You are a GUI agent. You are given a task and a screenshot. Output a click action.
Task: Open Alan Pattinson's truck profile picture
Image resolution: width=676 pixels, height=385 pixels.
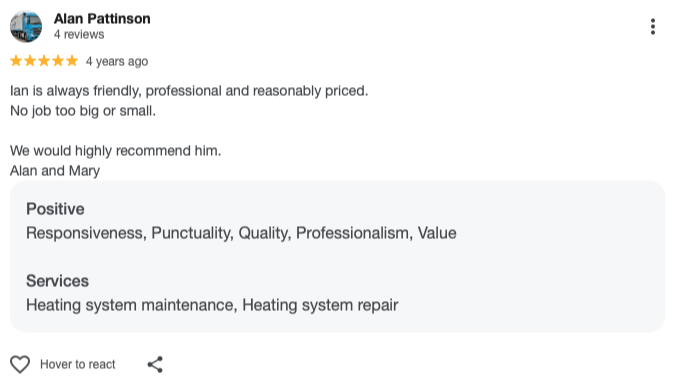26,26
